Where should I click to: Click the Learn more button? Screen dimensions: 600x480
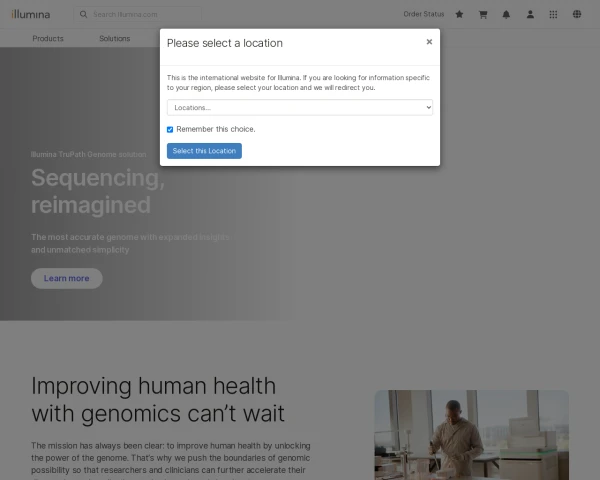click(x=67, y=278)
